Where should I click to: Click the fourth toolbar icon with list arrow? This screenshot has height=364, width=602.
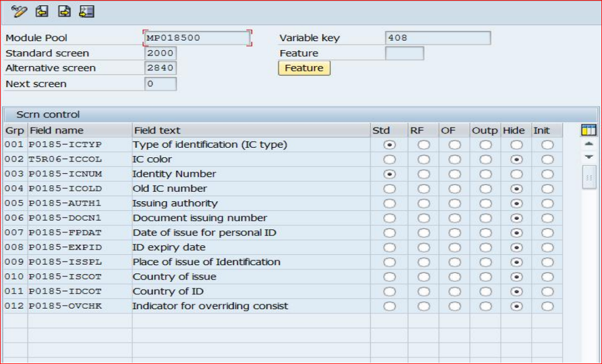(86, 11)
